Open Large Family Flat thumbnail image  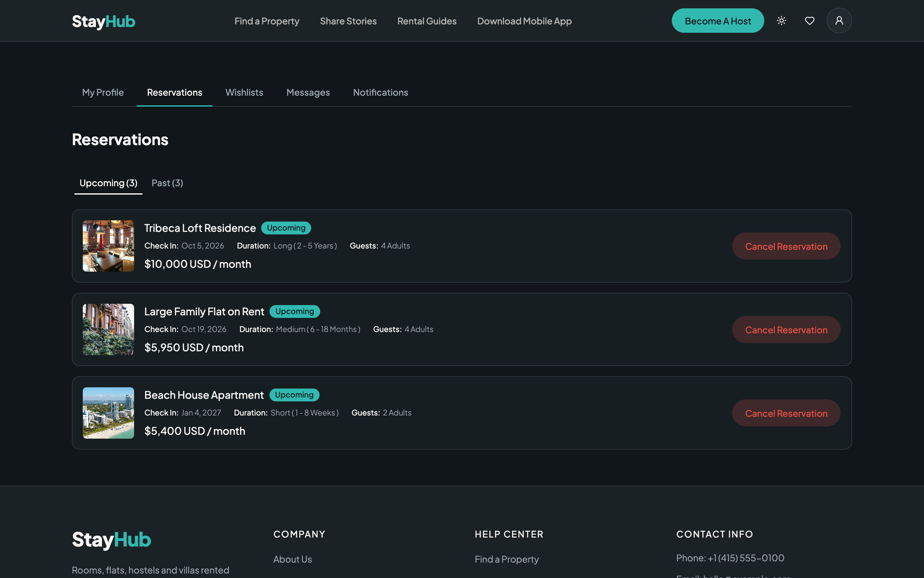pyautogui.click(x=108, y=329)
